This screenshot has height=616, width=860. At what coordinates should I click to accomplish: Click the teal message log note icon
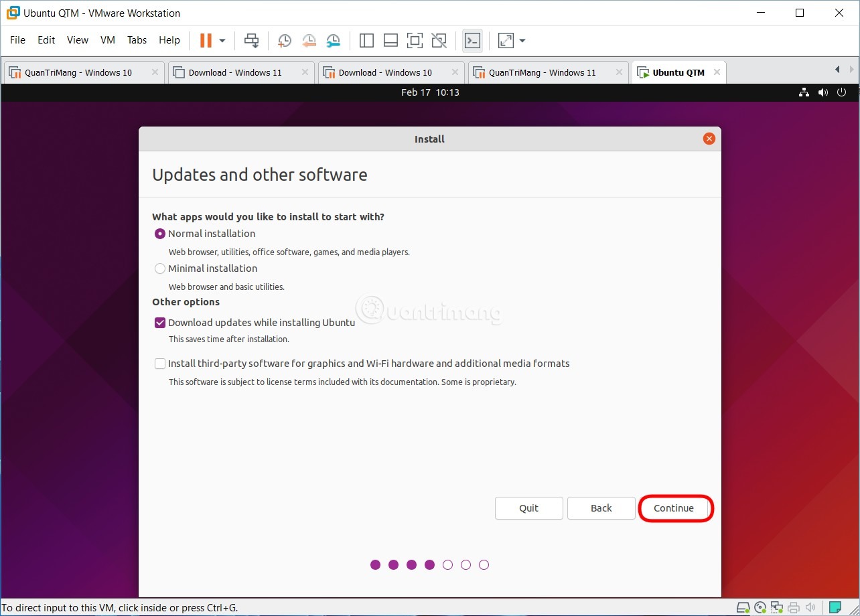835,608
